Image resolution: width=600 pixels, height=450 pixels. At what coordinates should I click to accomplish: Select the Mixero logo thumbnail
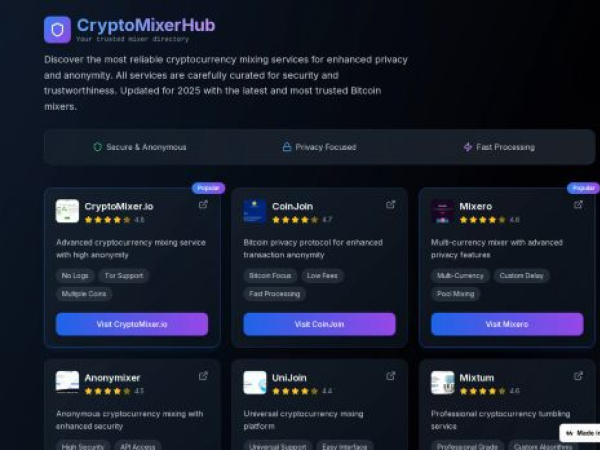click(x=442, y=211)
